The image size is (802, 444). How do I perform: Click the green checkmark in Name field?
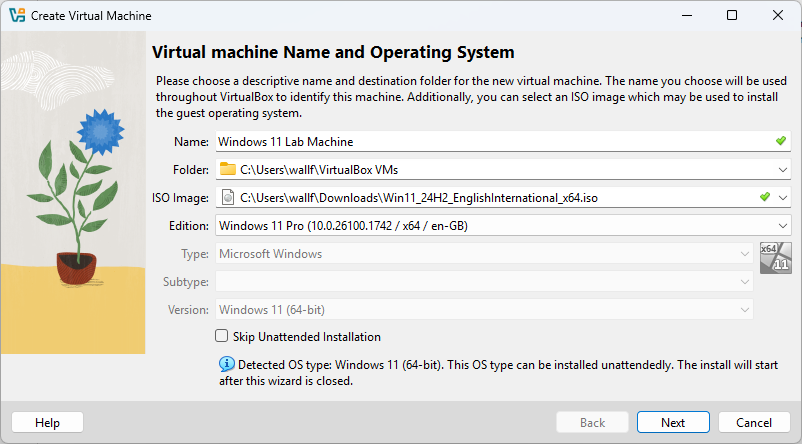(781, 141)
